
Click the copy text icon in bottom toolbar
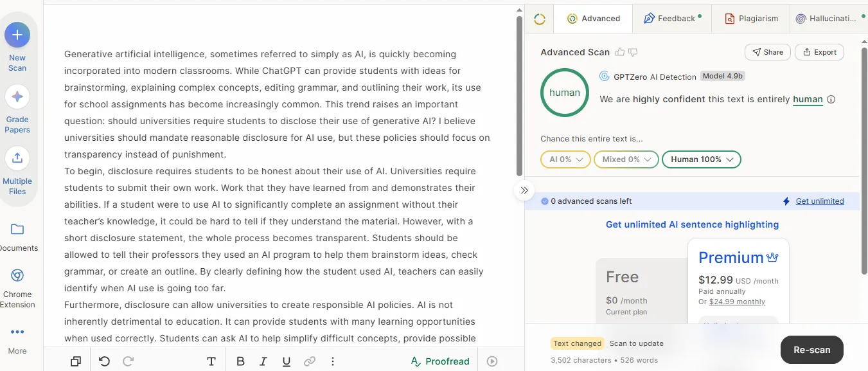pyautogui.click(x=76, y=361)
